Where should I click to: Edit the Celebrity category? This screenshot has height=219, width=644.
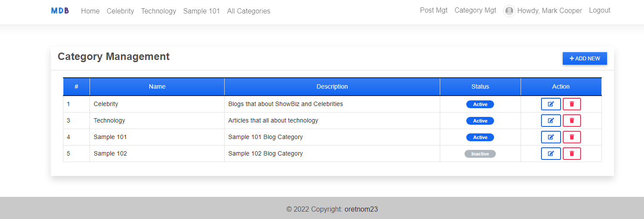pos(551,104)
